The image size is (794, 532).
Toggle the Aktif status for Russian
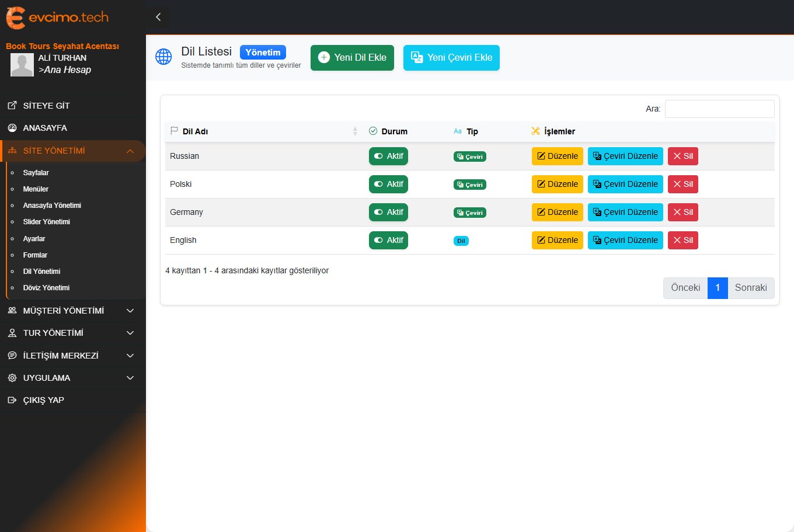[x=388, y=156]
